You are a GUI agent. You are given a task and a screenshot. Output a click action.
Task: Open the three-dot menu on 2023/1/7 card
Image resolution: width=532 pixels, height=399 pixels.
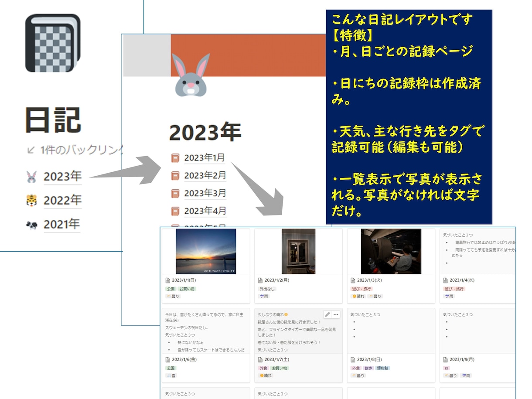(336, 314)
